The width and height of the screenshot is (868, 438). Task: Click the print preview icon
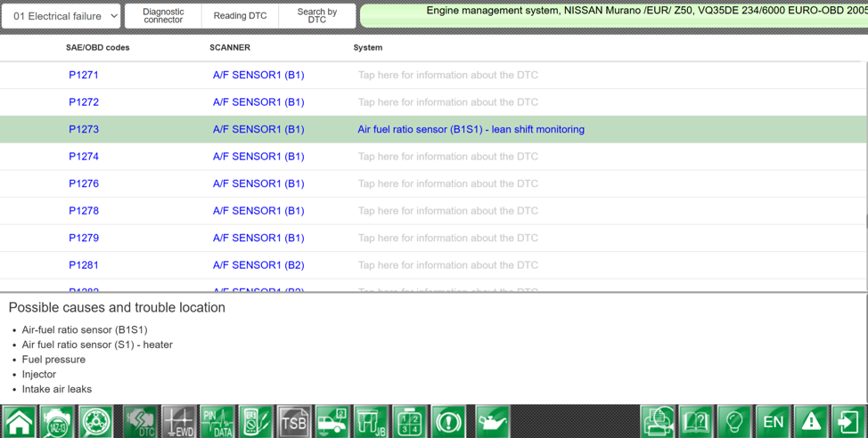[x=658, y=421]
